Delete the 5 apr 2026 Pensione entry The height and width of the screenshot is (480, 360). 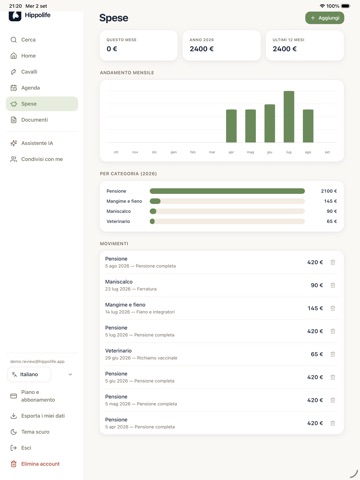click(333, 423)
